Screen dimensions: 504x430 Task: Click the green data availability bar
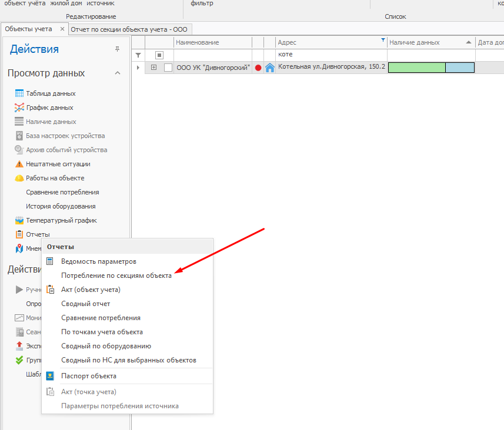tap(416, 68)
